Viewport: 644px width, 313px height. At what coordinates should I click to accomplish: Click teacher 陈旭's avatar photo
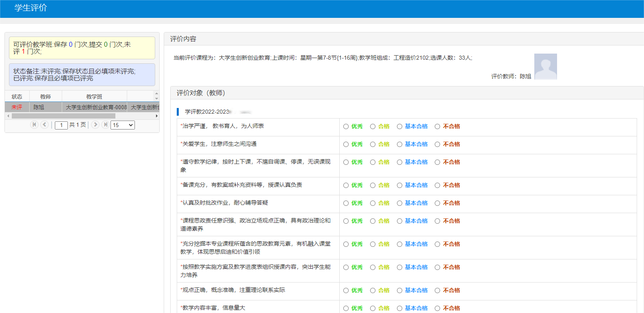point(545,67)
